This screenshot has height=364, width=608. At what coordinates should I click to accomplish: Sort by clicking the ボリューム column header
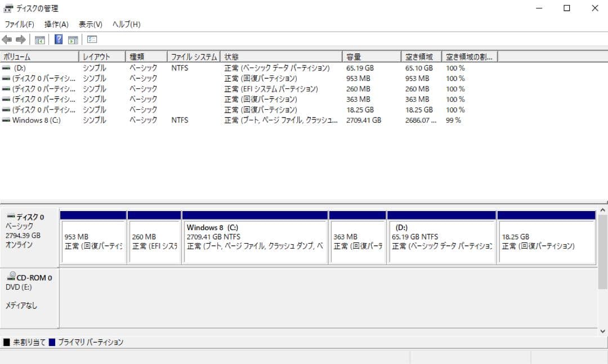(x=39, y=56)
